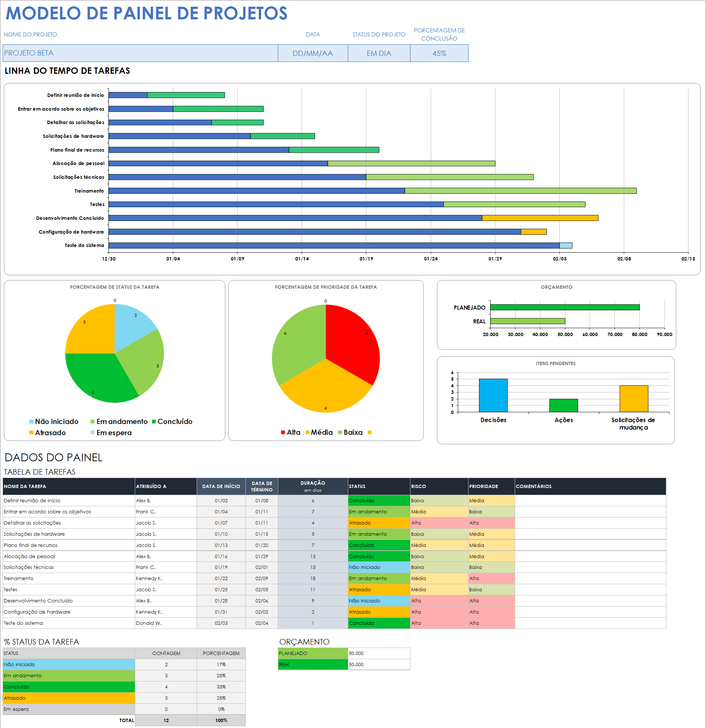Click the NOME DA TAREFA column header
This screenshot has height=728, width=705.
(69, 487)
